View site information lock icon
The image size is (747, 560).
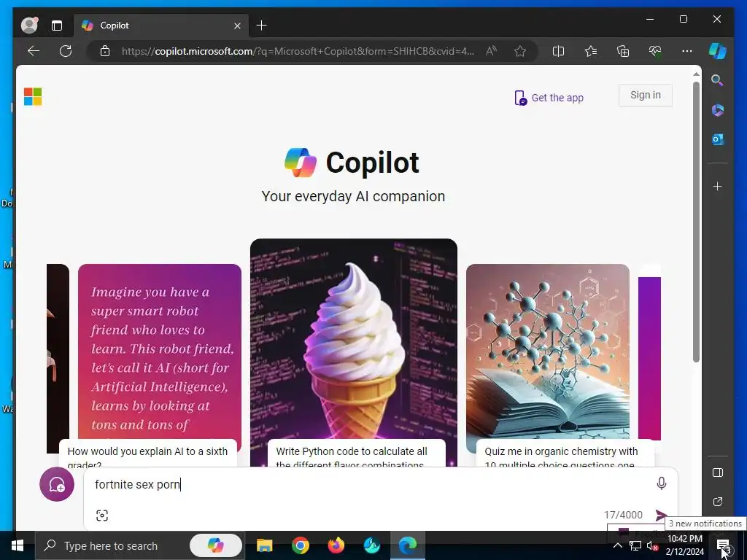pyautogui.click(x=105, y=51)
